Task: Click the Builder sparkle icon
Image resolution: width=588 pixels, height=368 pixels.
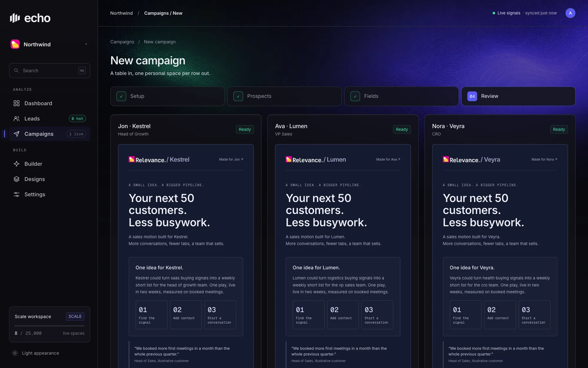Action: pos(16,164)
